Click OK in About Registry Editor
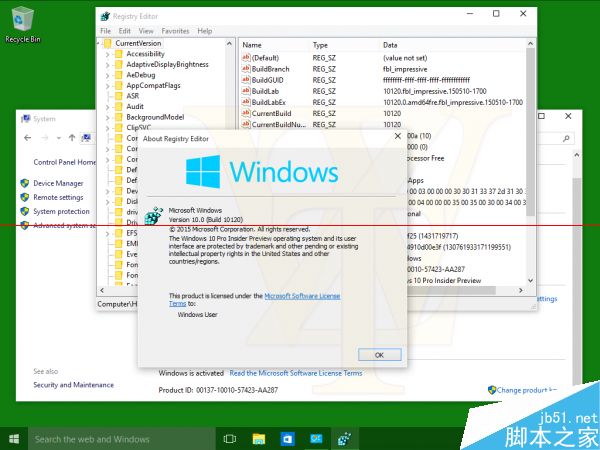Screen dimensions: 600x450 click(380, 355)
